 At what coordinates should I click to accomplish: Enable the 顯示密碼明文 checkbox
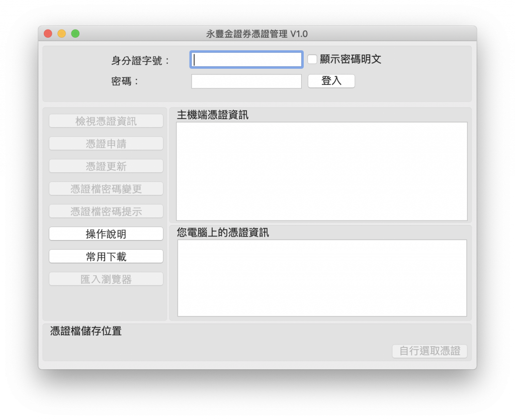pos(312,59)
